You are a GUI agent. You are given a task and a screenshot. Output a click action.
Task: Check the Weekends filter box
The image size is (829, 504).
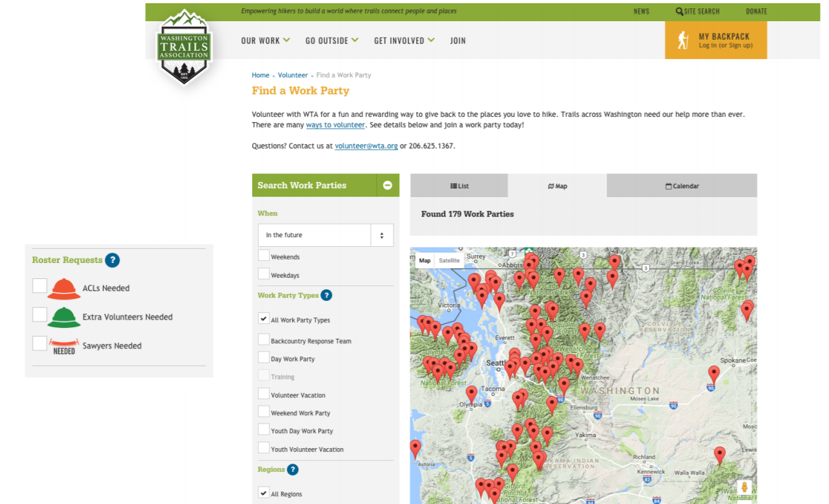click(264, 256)
